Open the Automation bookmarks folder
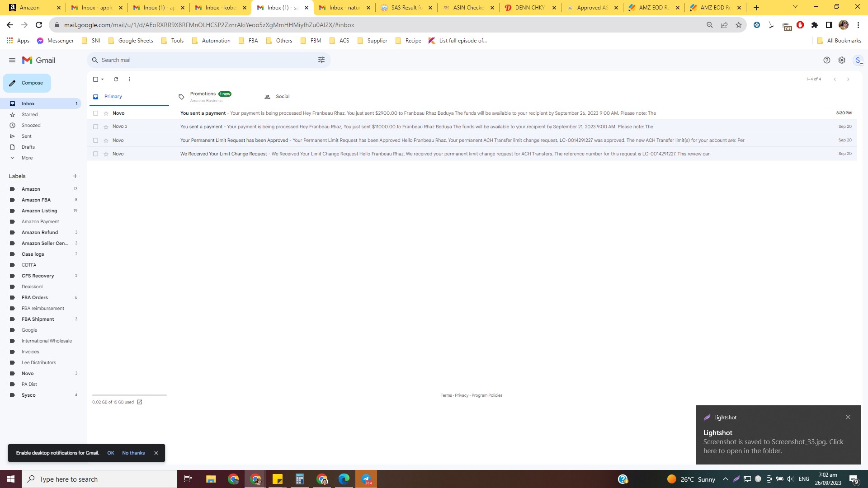 click(211, 41)
